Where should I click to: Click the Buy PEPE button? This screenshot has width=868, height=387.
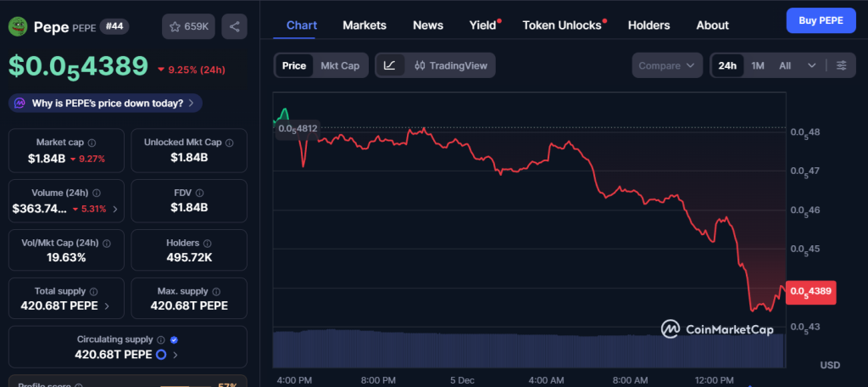[821, 20]
